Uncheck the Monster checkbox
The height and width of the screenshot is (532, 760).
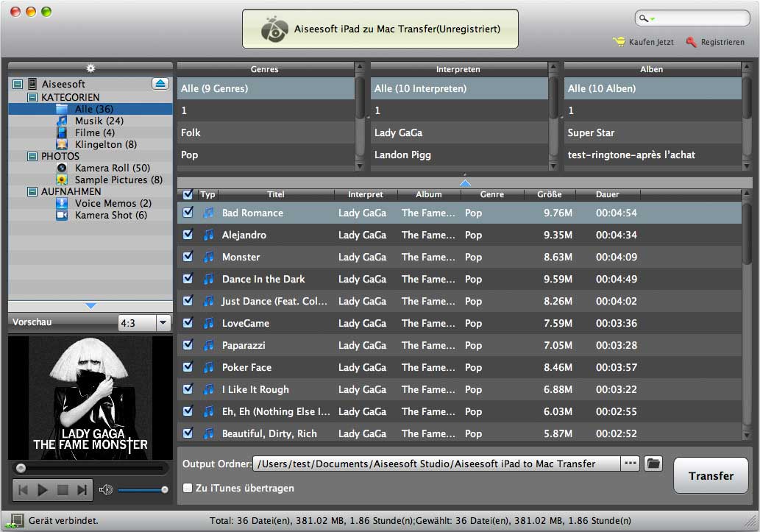tap(188, 257)
